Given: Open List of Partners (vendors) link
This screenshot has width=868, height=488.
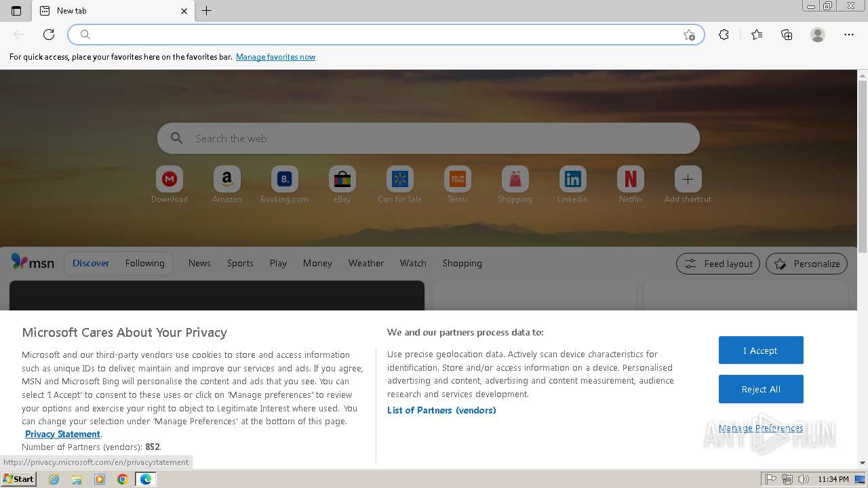Looking at the screenshot, I should pos(441,410).
